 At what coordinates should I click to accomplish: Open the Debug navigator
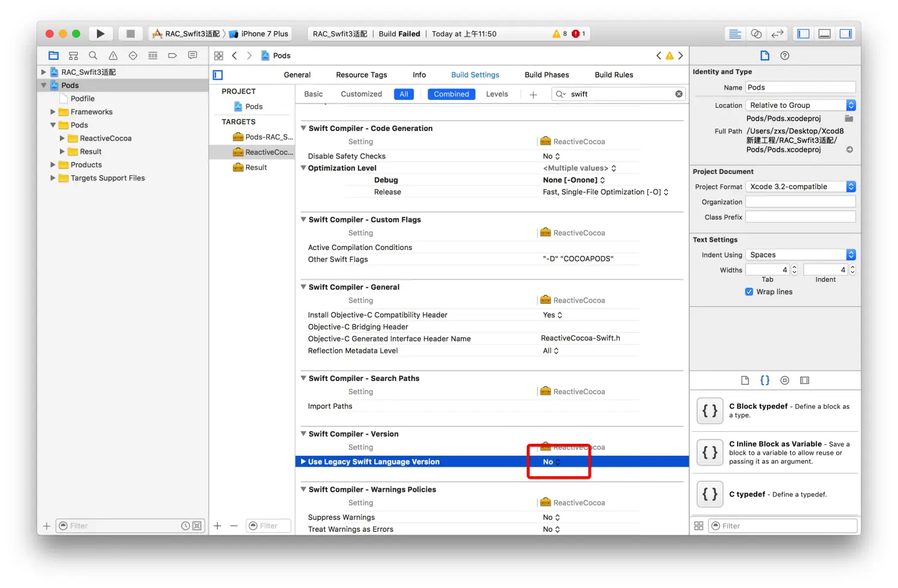pos(153,56)
